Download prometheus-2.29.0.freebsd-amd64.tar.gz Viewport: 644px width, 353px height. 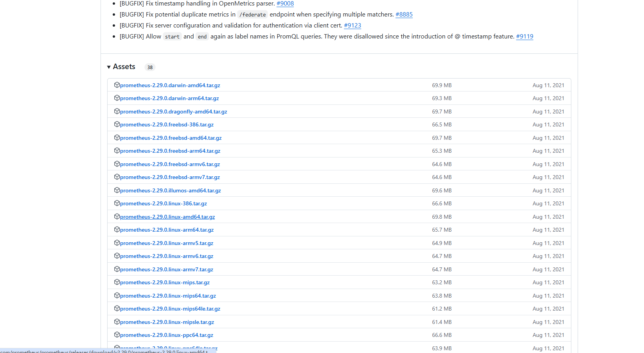coord(171,138)
